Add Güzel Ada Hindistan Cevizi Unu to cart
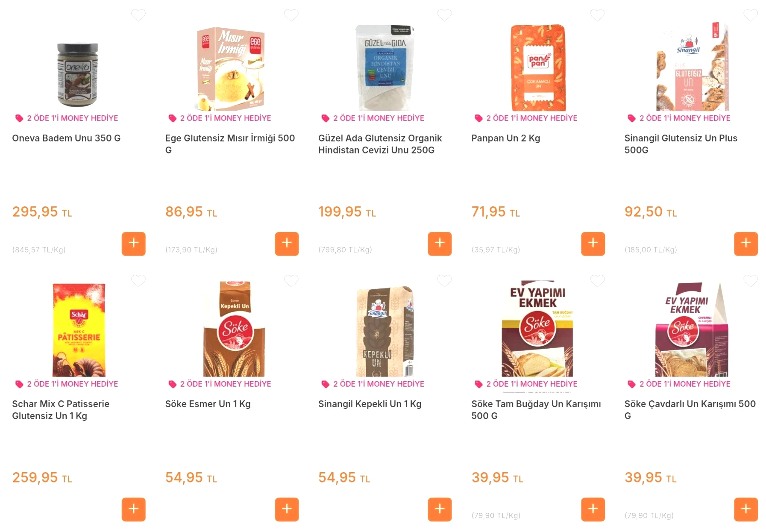Screen dimensions: 766x532 coord(440,244)
